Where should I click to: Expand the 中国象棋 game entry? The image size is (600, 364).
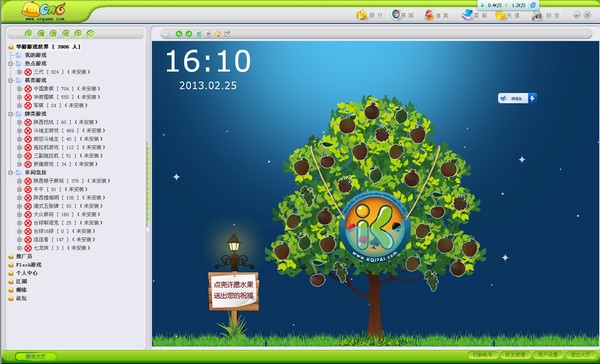coord(20,89)
